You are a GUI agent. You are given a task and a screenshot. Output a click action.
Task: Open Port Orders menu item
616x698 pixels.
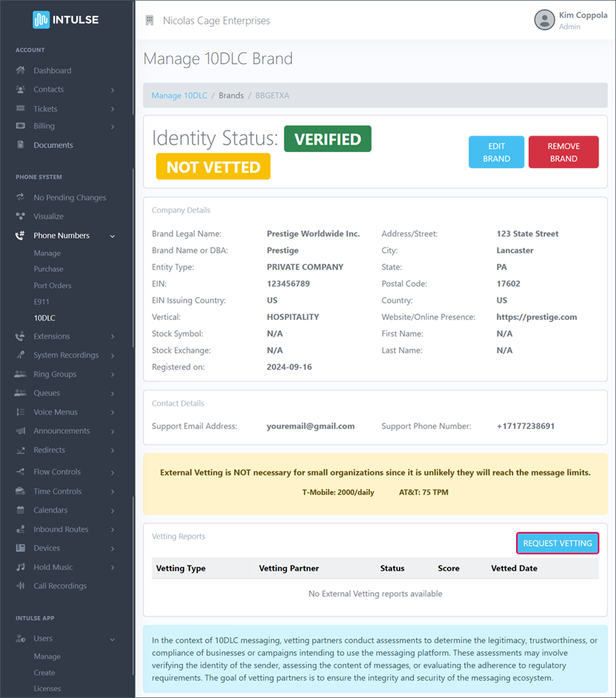(53, 286)
